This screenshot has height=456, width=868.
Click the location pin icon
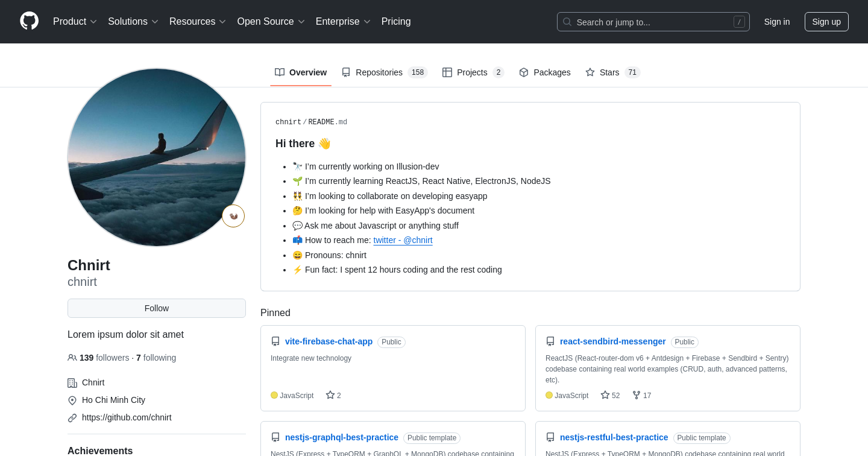click(x=72, y=401)
